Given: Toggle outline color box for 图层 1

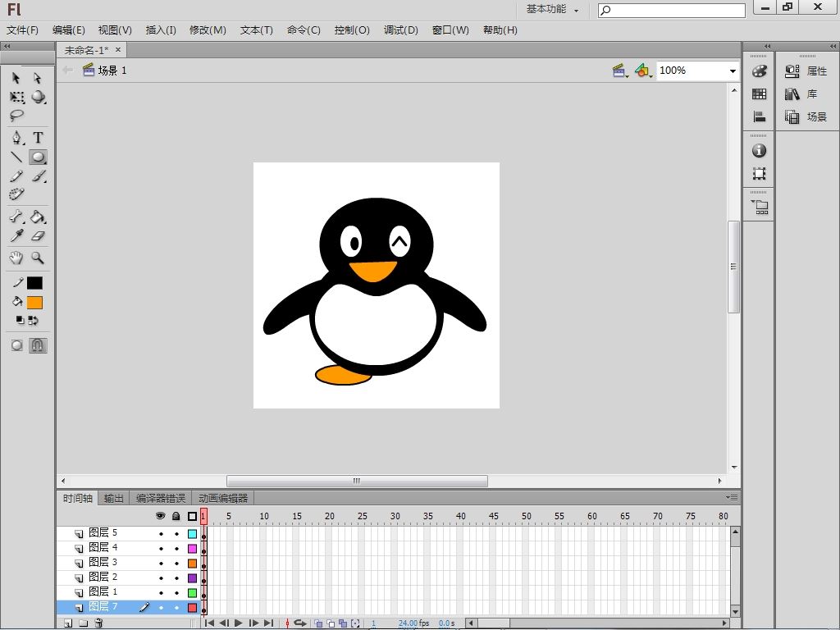Looking at the screenshot, I should coord(192,593).
